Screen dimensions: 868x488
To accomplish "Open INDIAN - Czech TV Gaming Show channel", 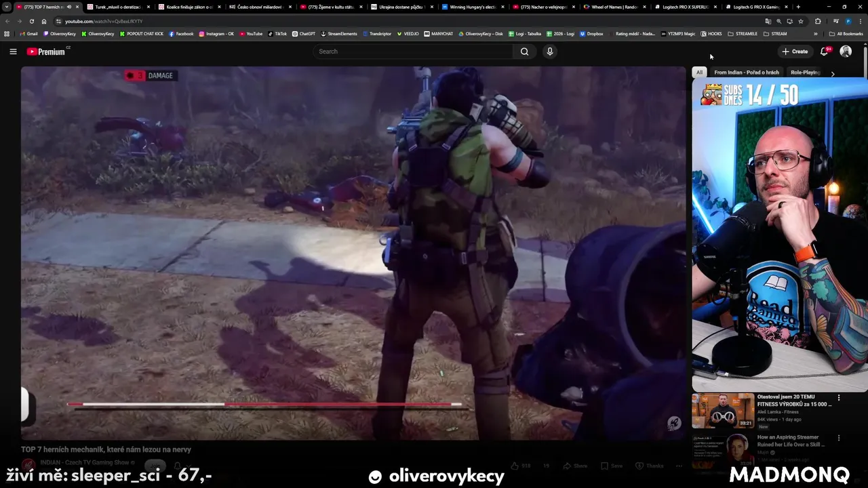I will coord(85,463).
